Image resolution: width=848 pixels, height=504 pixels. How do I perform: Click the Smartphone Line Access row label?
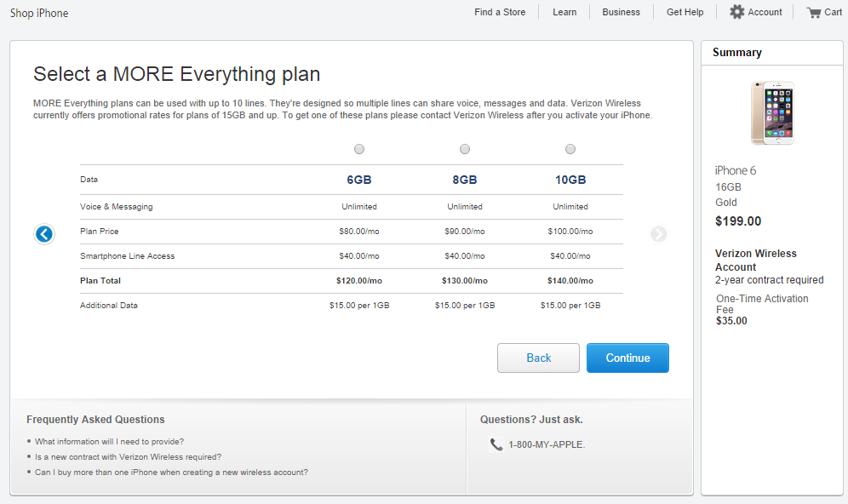tap(127, 256)
